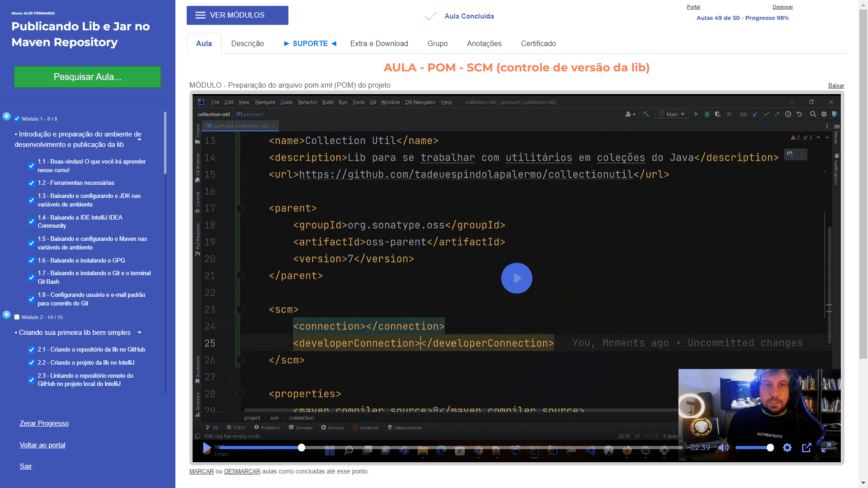Toggle checkbox for lesson 1.4 IntelliJ IDEA Community
Image resolution: width=868 pixels, height=488 pixels.
(31, 222)
